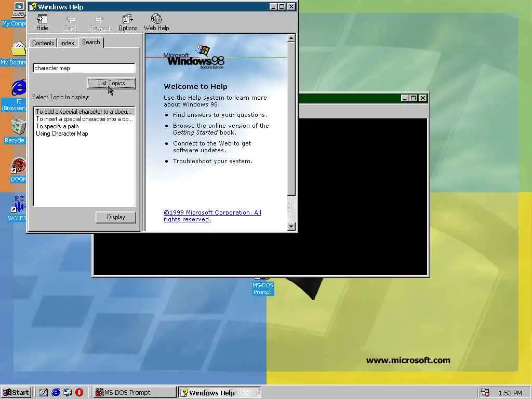Click the help pane scrollbar down arrow
532x399 pixels.
291,227
